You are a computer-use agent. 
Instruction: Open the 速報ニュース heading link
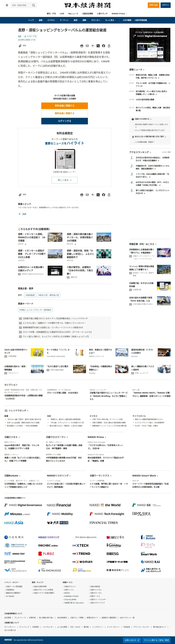[x=137, y=70]
